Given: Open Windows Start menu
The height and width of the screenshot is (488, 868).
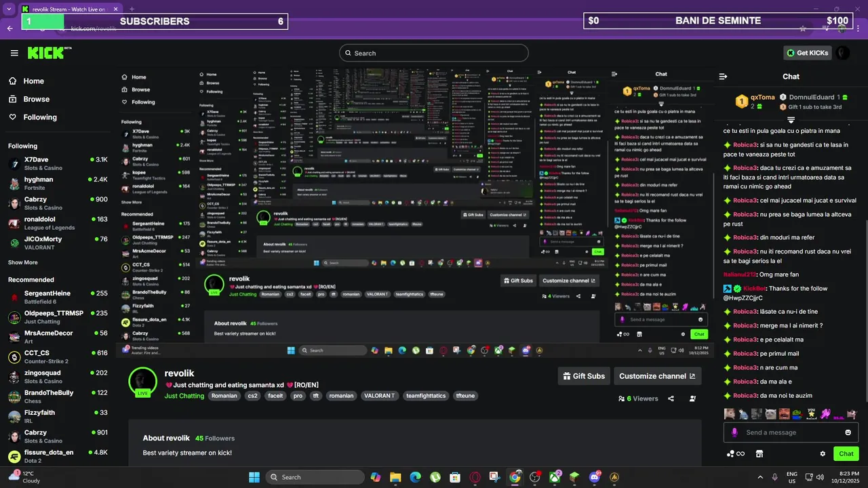Looking at the screenshot, I should click(x=254, y=477).
